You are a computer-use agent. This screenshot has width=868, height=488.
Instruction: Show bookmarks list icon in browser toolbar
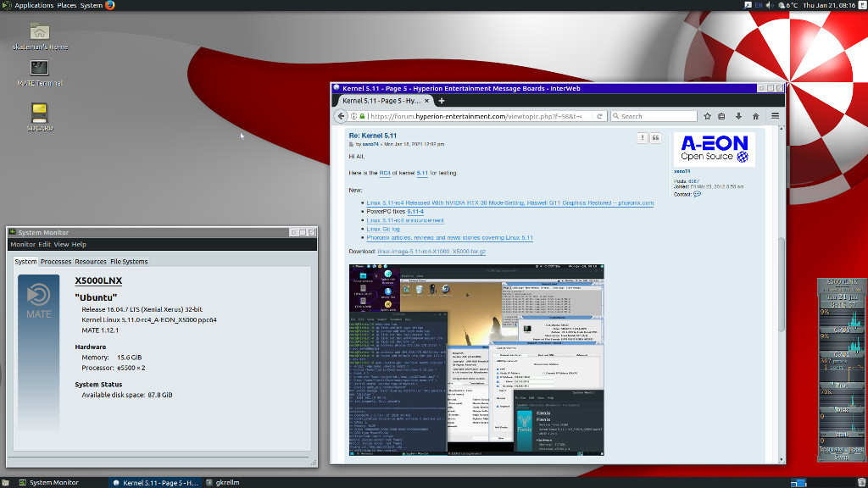tap(721, 116)
